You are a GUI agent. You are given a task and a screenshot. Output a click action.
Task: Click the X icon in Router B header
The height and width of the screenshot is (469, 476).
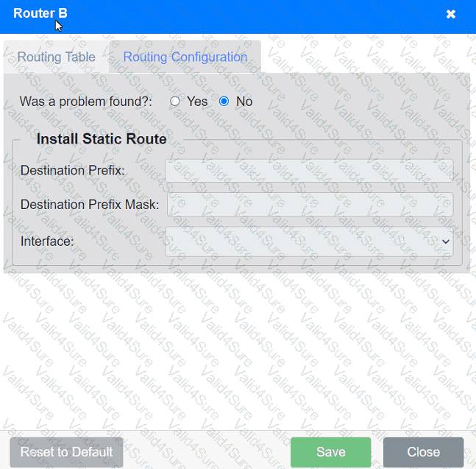click(x=451, y=14)
